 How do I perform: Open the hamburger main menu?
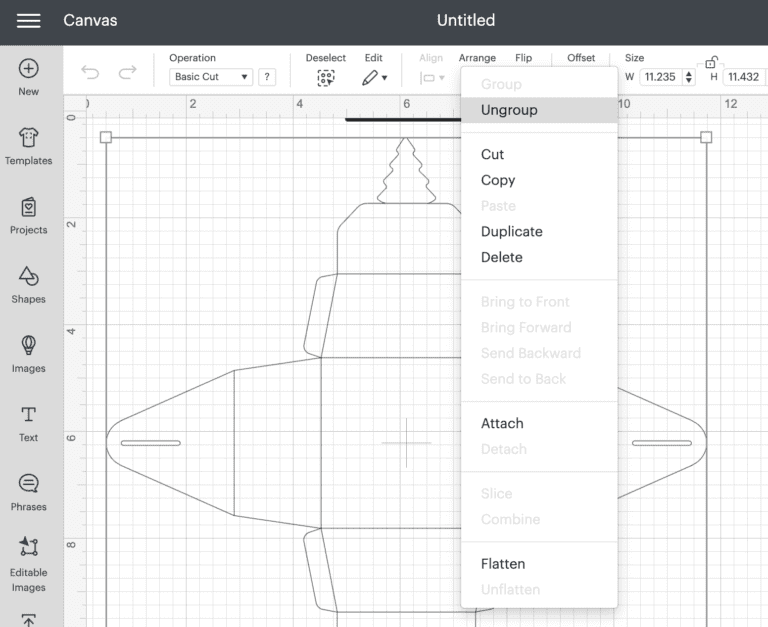click(28, 21)
